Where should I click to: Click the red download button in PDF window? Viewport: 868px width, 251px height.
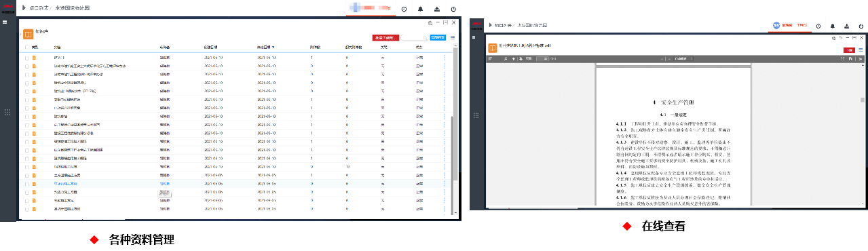(848, 50)
